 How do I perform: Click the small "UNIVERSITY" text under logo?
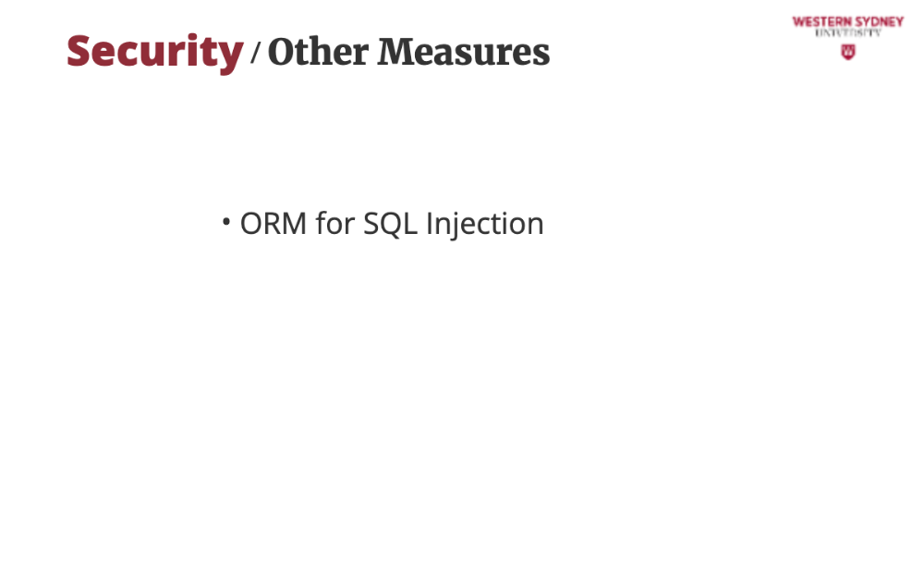848,32
